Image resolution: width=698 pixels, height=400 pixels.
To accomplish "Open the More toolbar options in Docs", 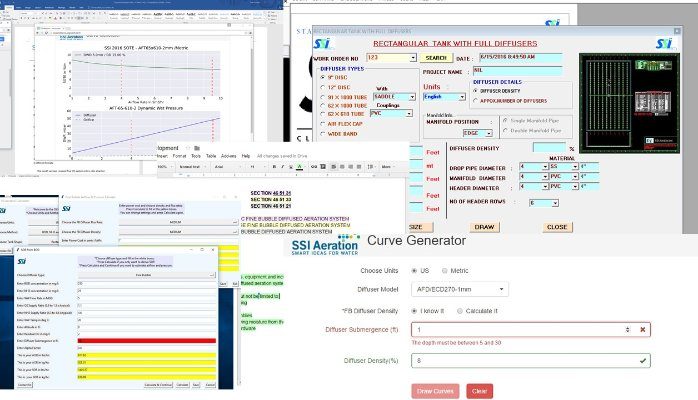I will (x=387, y=167).
